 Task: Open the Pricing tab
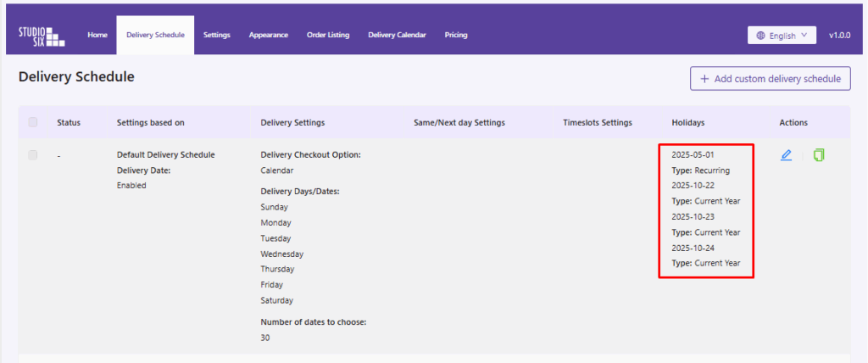(456, 36)
